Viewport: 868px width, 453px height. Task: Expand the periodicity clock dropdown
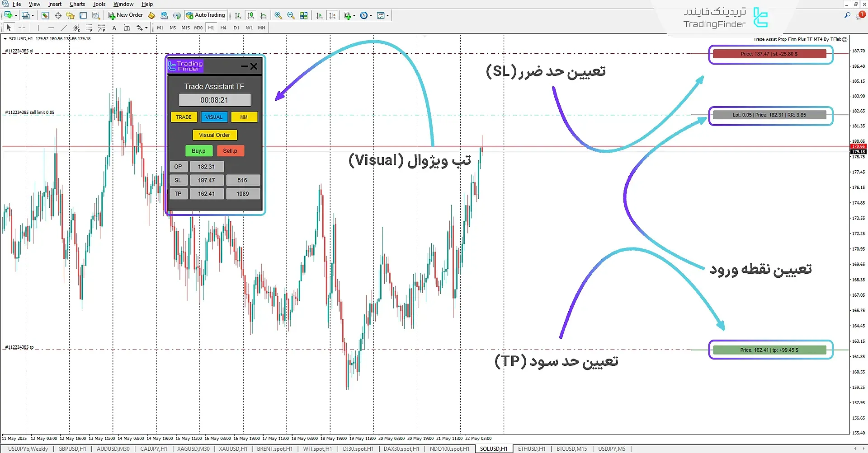366,15
